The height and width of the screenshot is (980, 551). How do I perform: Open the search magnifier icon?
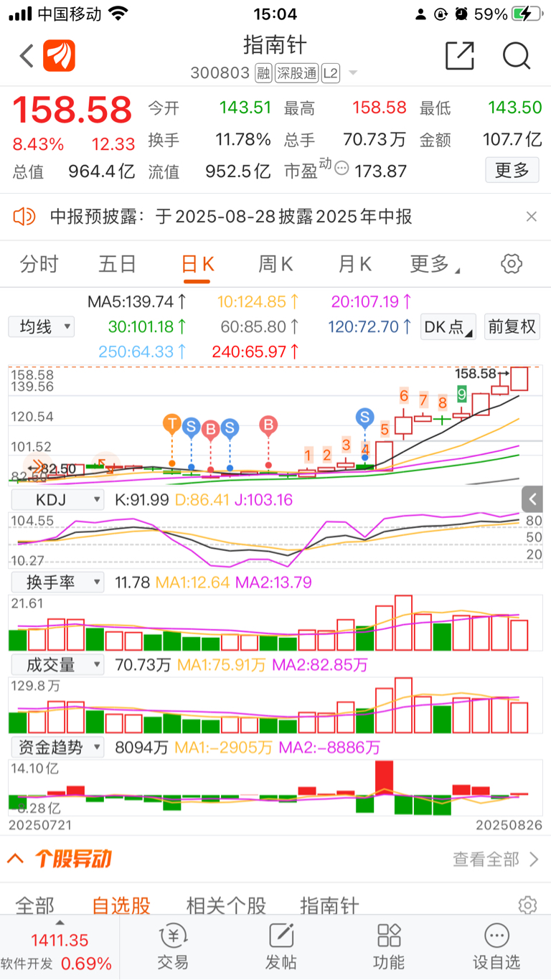click(x=517, y=55)
